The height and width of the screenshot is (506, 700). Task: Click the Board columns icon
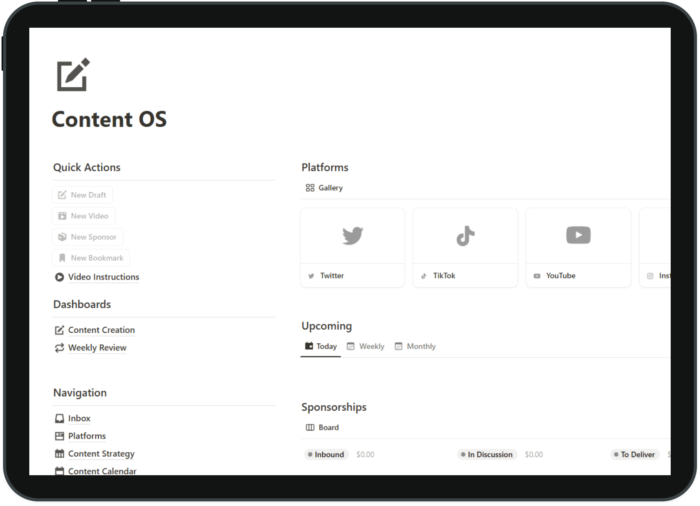coord(310,428)
